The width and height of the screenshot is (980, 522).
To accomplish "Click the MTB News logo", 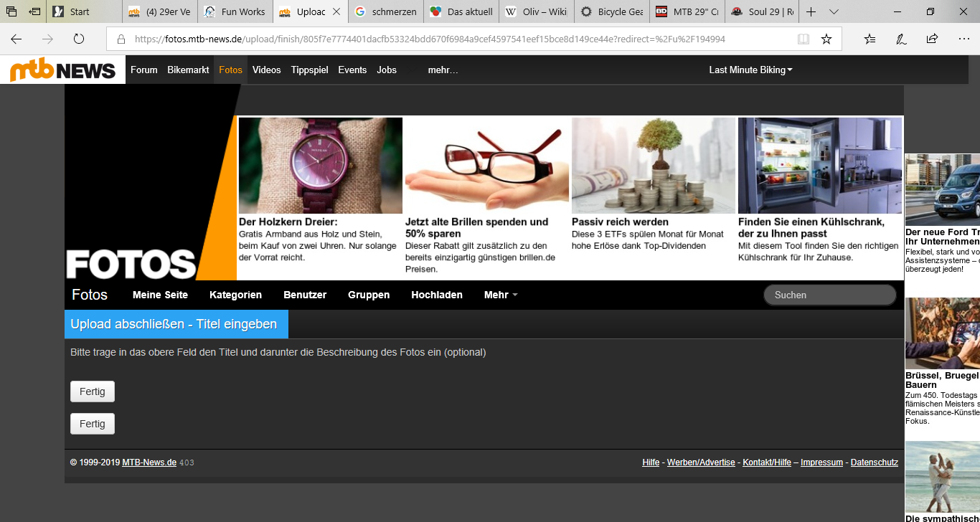I will coord(62,70).
